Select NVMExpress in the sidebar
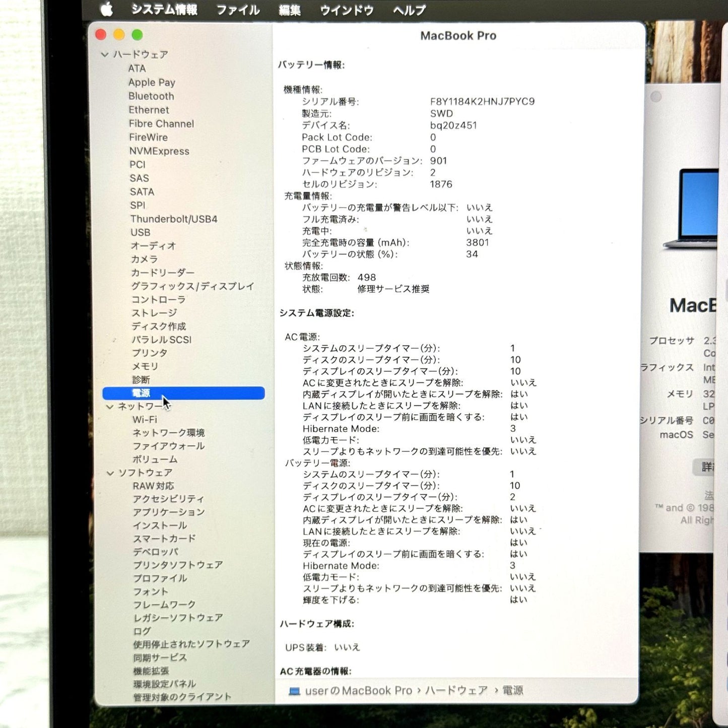The height and width of the screenshot is (728, 728). pyautogui.click(x=159, y=151)
